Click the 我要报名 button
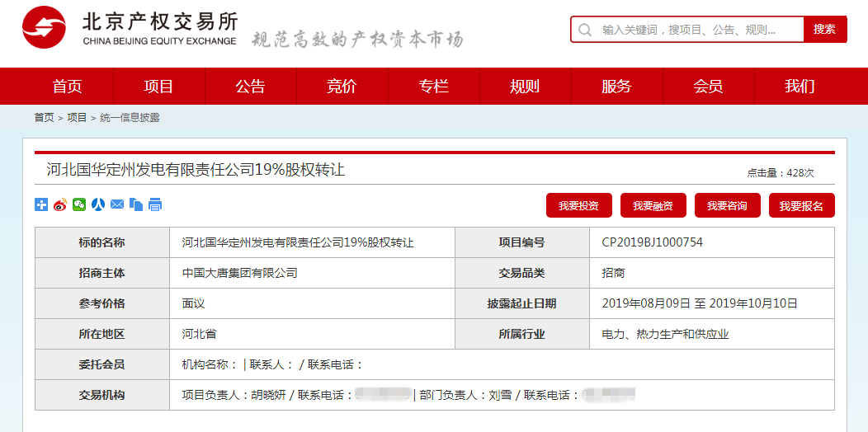The width and height of the screenshot is (868, 432). pyautogui.click(x=801, y=206)
